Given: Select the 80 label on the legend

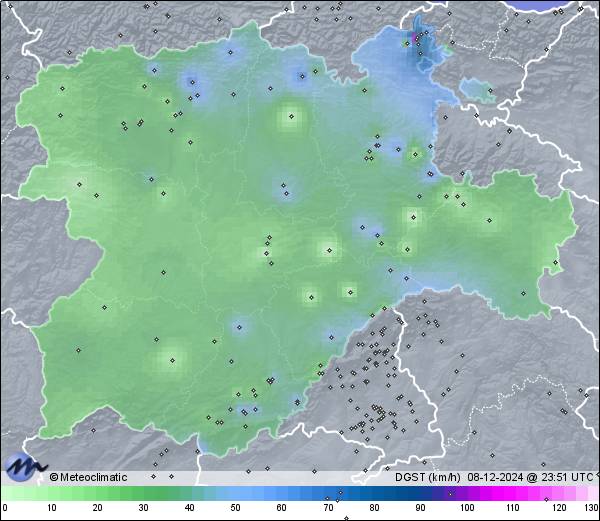Looking at the screenshot, I should (x=374, y=508).
